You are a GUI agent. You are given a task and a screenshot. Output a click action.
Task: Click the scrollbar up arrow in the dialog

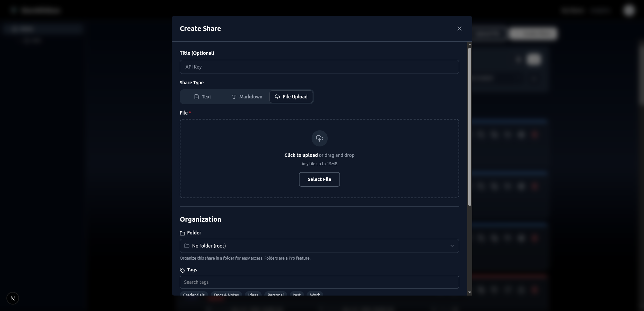point(470,44)
